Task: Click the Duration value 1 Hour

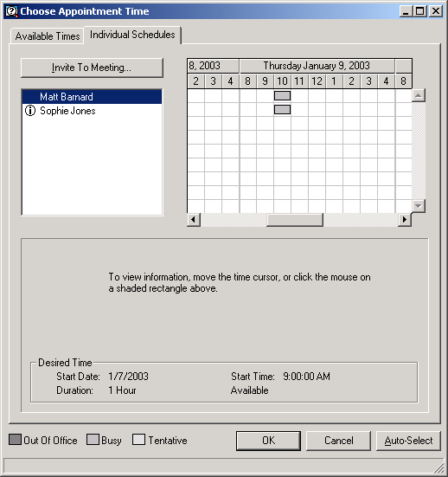Action: [122, 390]
